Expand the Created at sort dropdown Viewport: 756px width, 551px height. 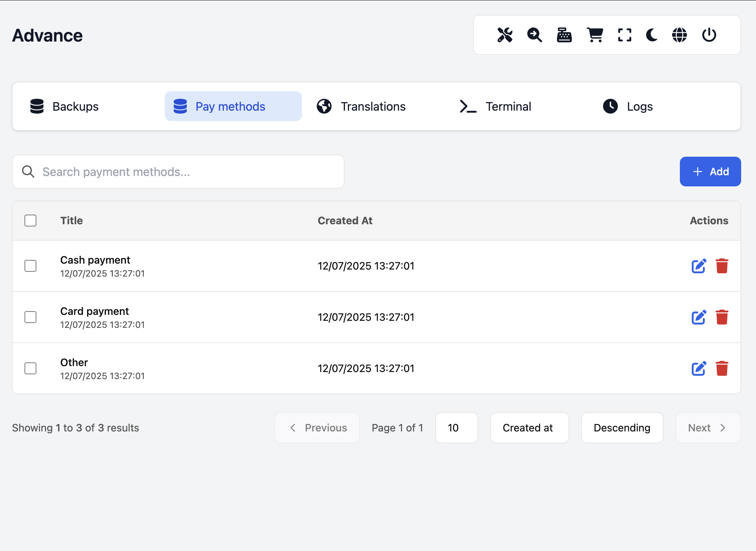(529, 428)
